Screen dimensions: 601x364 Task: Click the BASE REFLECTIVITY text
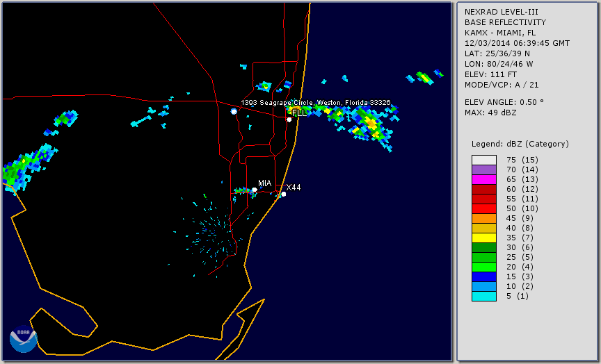[x=505, y=22]
